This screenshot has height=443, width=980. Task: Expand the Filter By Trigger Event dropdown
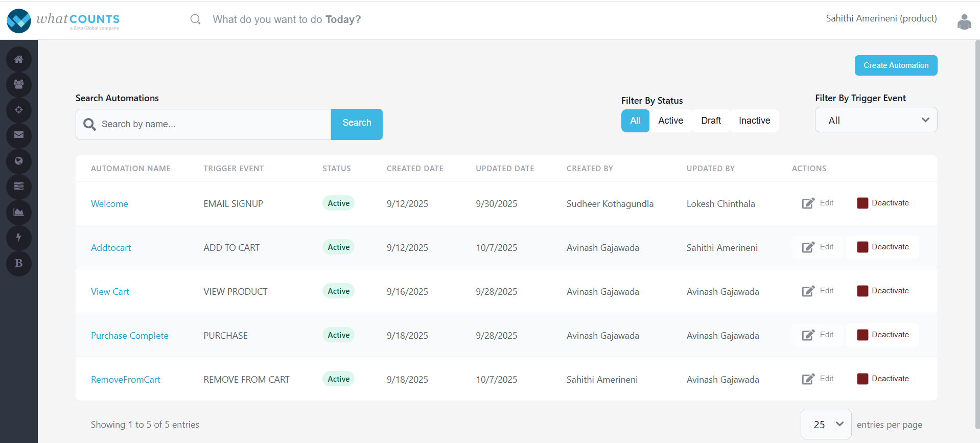coord(876,120)
